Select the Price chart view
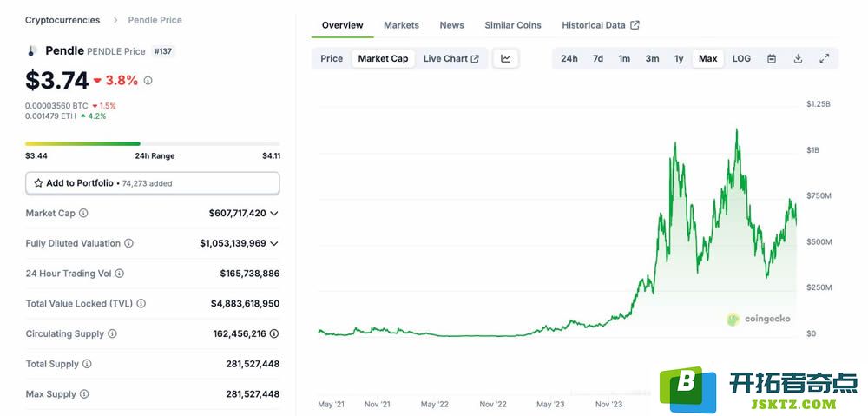 pos(332,58)
